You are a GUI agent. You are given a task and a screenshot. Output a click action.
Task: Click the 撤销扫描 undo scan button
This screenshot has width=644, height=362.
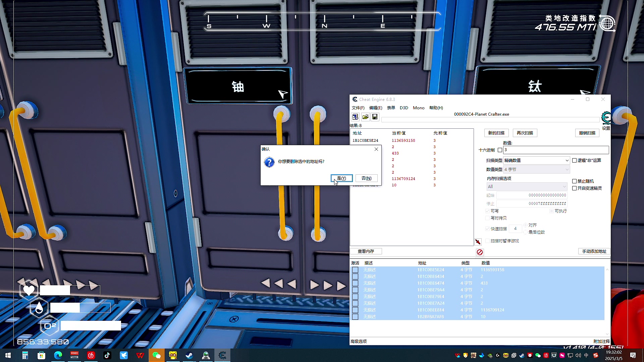(587, 133)
